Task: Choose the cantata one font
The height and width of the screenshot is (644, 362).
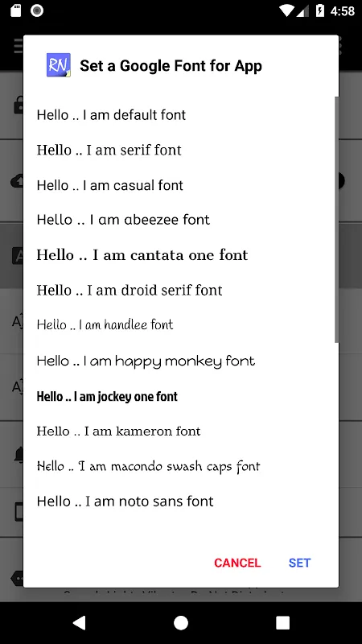Action: coord(181,255)
